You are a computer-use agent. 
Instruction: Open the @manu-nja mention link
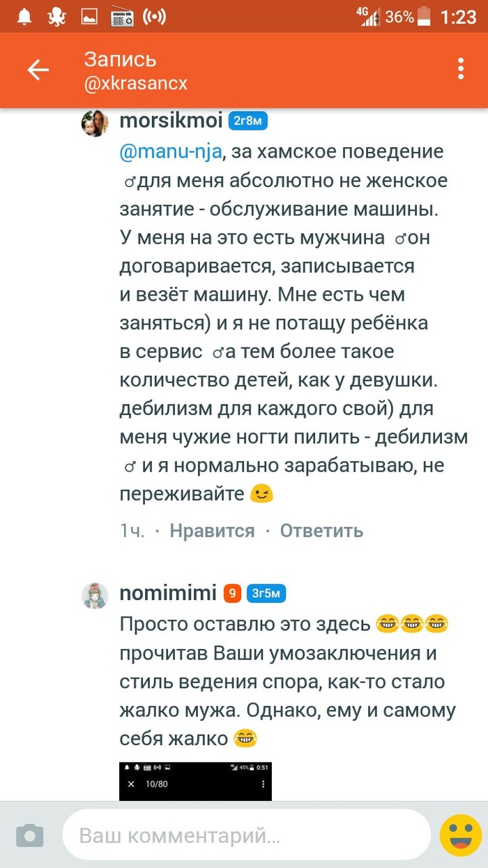tap(171, 151)
